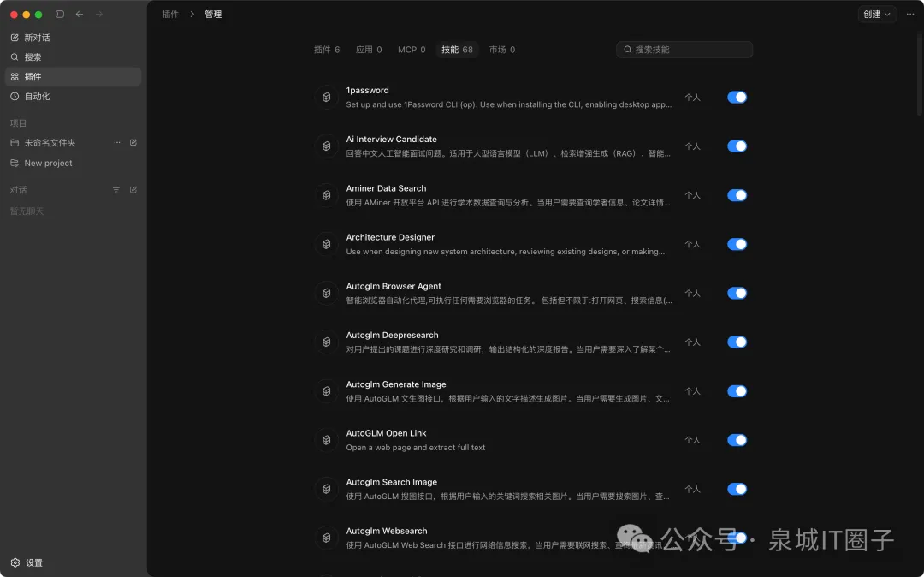Click the Autoglm Websearch skill icon

[327, 538]
